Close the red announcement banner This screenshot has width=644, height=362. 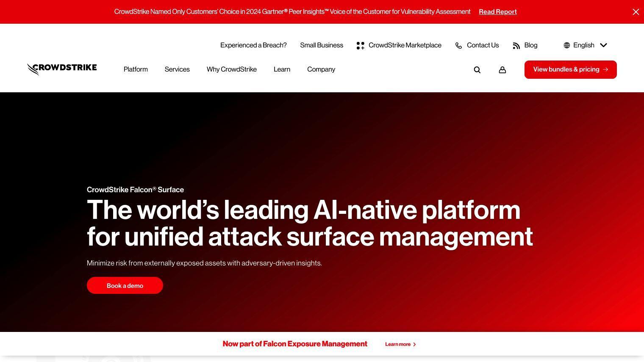click(x=636, y=12)
